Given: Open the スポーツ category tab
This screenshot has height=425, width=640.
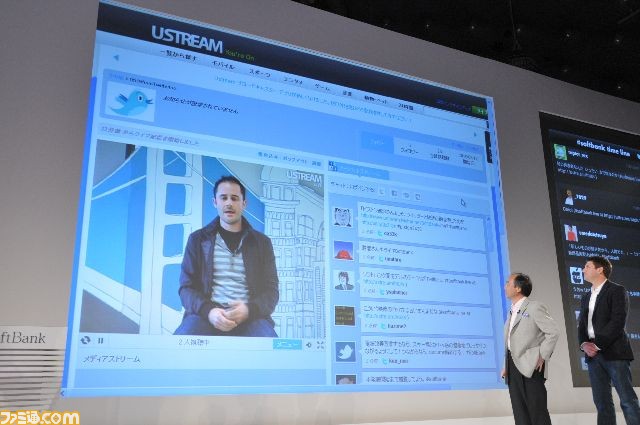Looking at the screenshot, I should [260, 73].
